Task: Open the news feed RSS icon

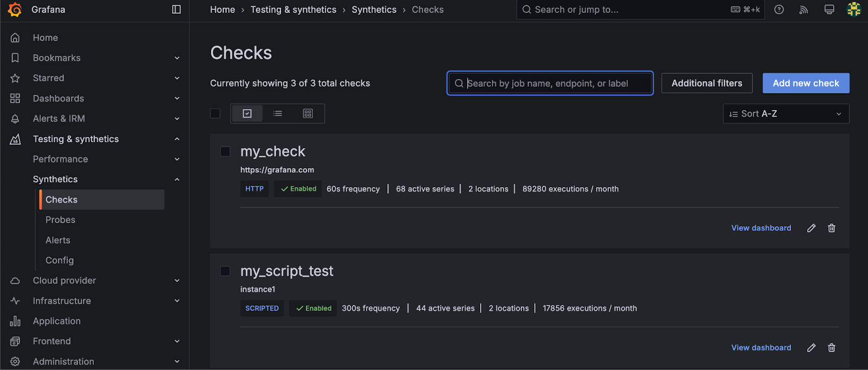Action: 804,9
